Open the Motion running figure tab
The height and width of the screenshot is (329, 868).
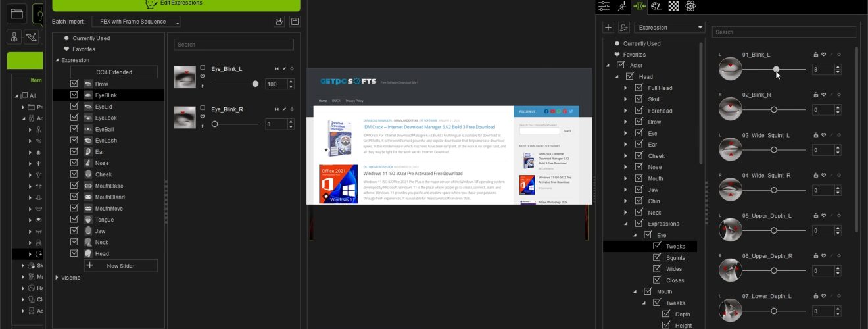(621, 6)
